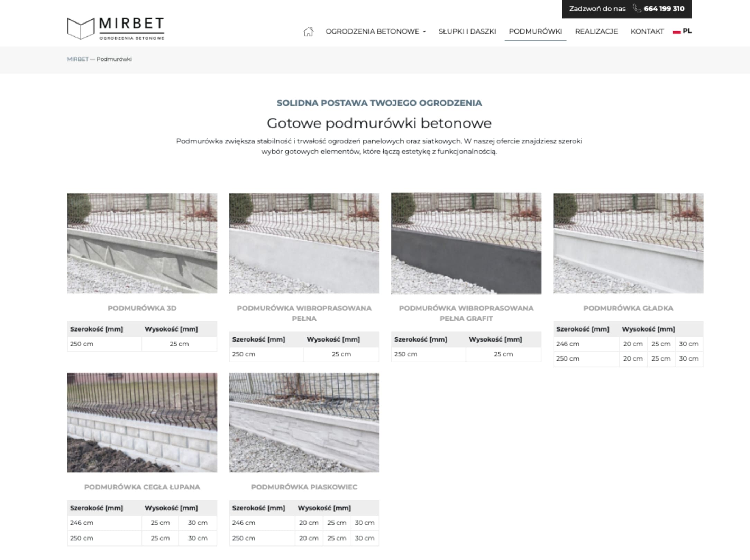Go to the Realizacje page
Viewport: 750px width, 560px height.
click(x=596, y=31)
